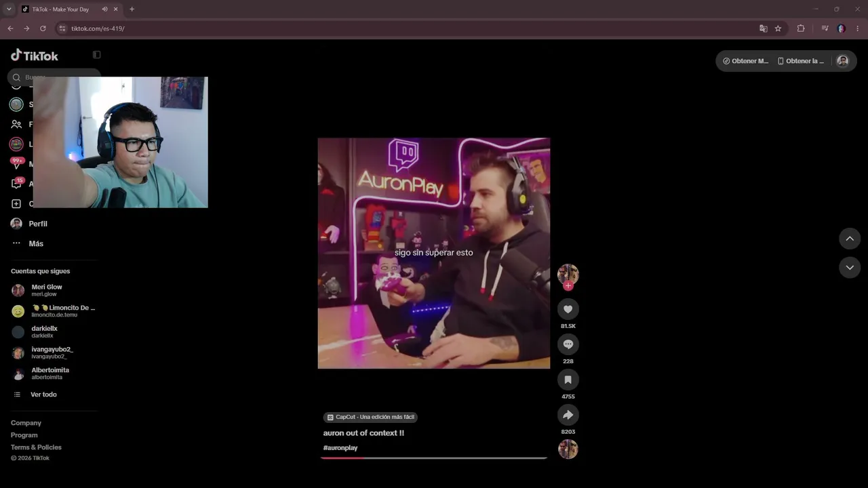Go to next video with down chevron
Image resolution: width=868 pixels, height=488 pixels.
(x=850, y=268)
